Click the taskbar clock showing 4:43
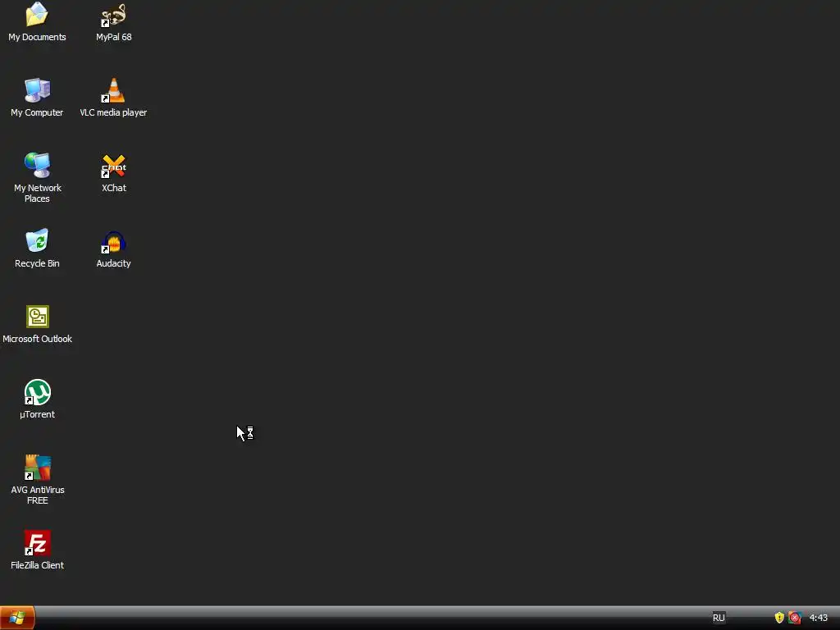This screenshot has width=840, height=630. [x=818, y=618]
